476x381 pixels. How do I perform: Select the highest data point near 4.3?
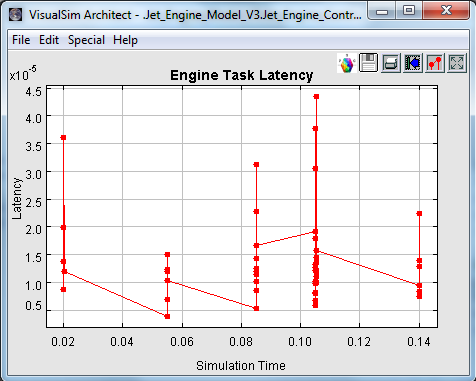316,96
